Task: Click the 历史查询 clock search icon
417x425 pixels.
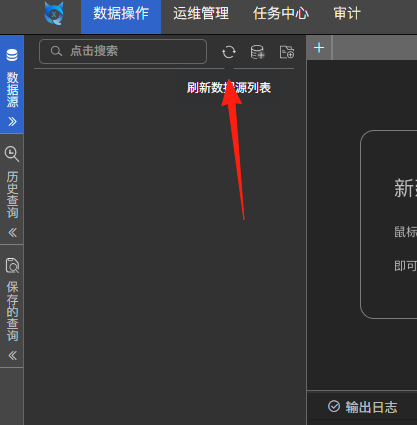Action: 12,154
